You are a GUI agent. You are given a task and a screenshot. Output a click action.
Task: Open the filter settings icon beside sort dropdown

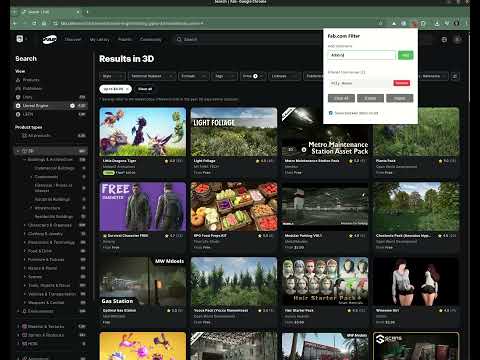coord(455,76)
